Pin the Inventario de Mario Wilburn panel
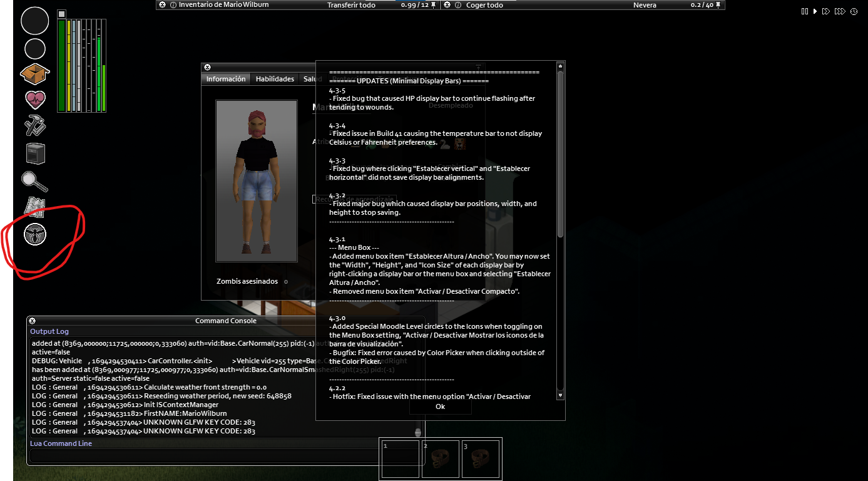Image resolution: width=868 pixels, height=481 pixels. 434,5
